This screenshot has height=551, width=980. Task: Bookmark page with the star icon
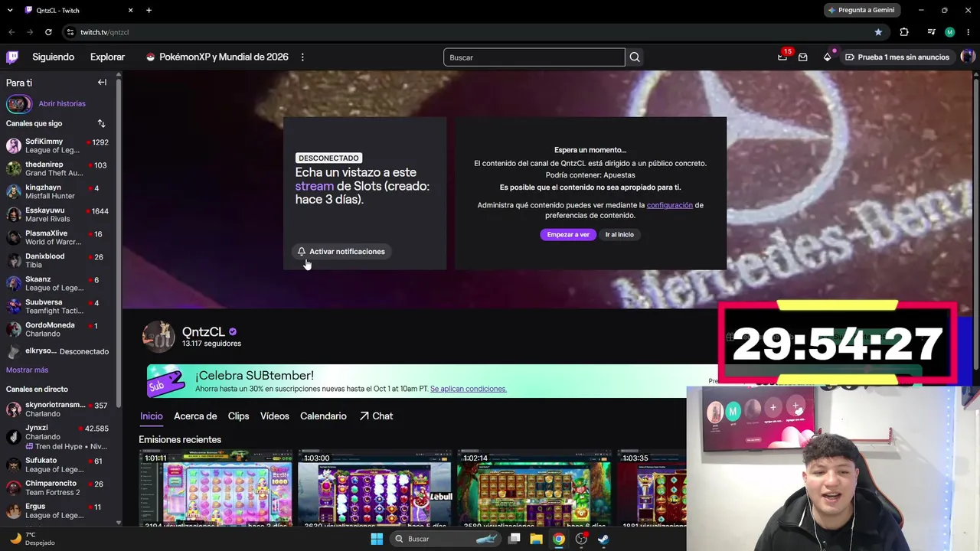pyautogui.click(x=878, y=32)
